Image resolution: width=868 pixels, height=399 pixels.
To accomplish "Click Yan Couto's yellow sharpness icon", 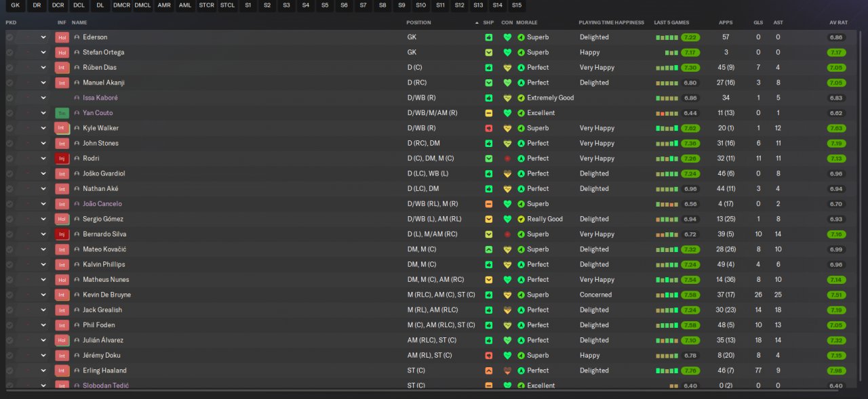I will click(489, 113).
